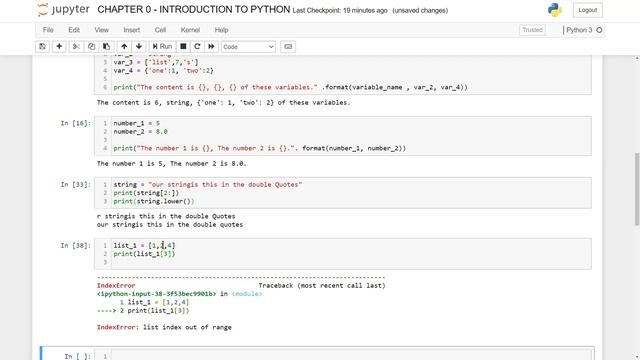Click the 'The content is 6, string' output
640x360 pixels.
tap(224, 102)
